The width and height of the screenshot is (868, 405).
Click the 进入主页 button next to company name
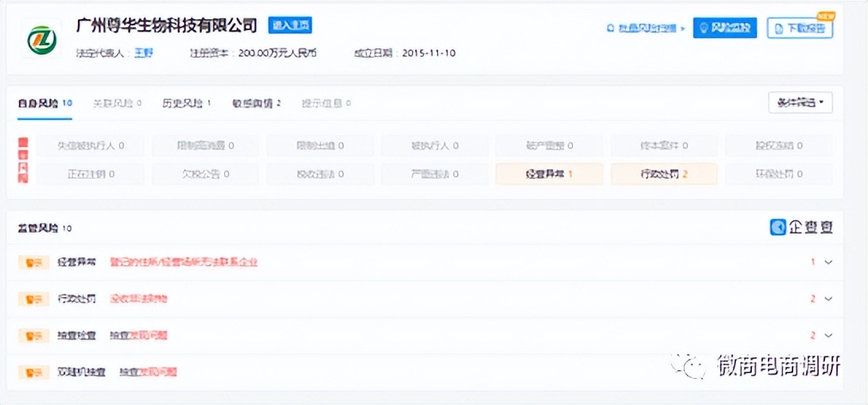coord(289,25)
